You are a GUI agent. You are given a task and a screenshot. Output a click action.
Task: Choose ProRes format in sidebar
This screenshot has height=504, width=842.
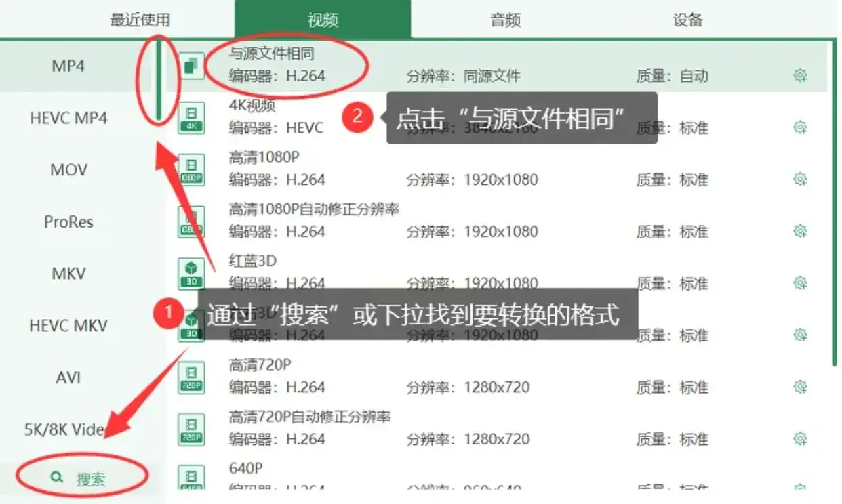pos(68,222)
